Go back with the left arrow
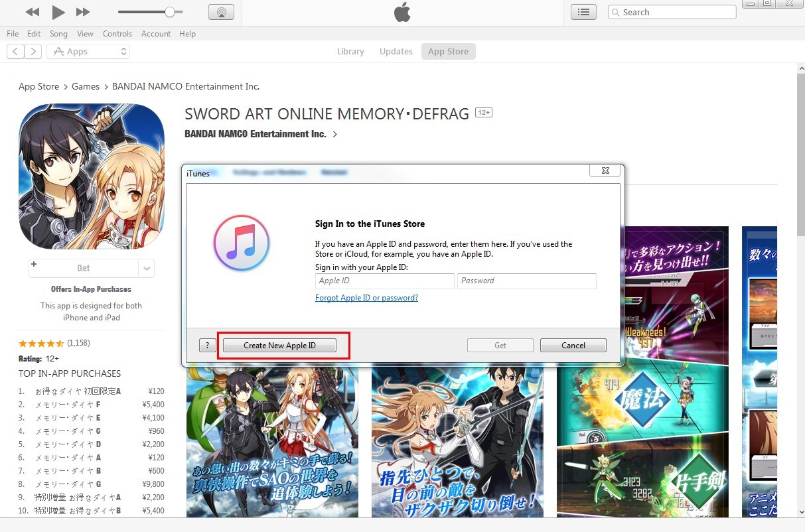 tap(15, 51)
